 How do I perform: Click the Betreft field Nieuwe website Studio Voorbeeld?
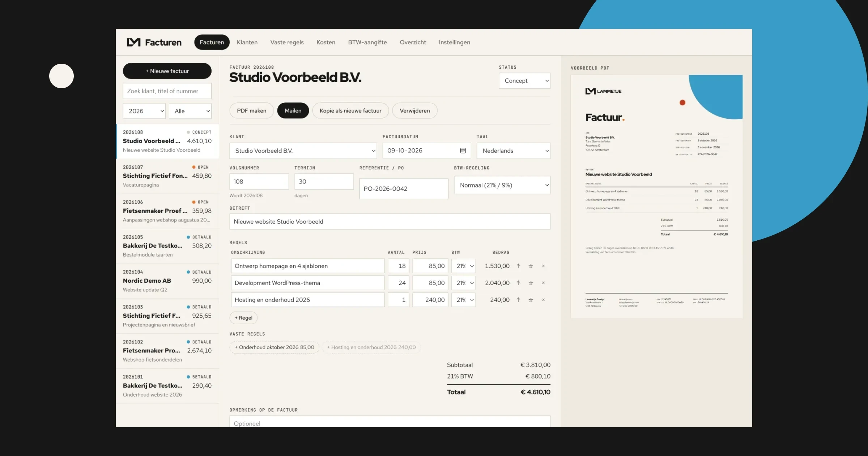point(390,221)
